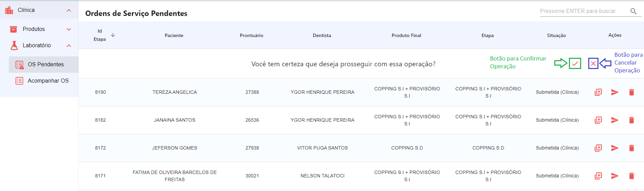This screenshot has height=191, width=644.
Task: Click the send arrow icon for order 8171
Action: coord(615,176)
